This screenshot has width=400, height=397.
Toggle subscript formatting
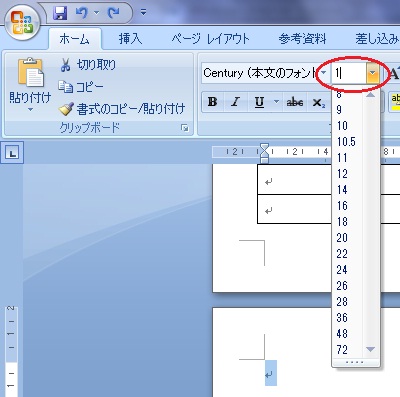tap(318, 102)
